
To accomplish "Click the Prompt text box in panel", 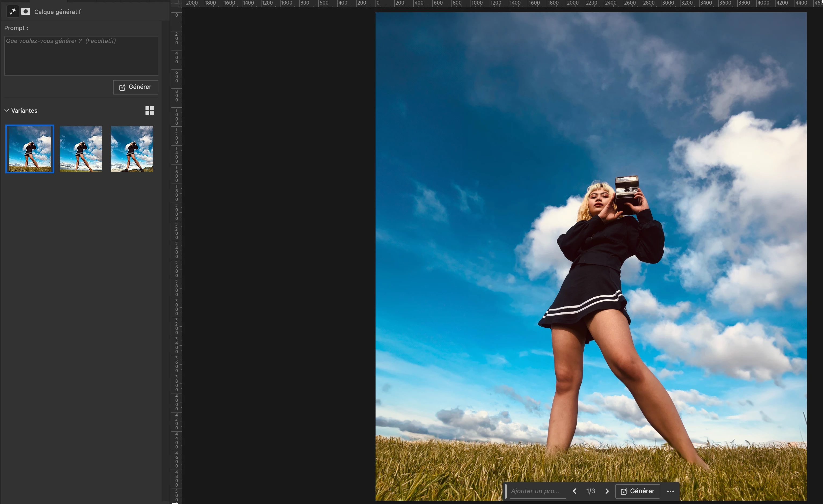I will pos(81,56).
